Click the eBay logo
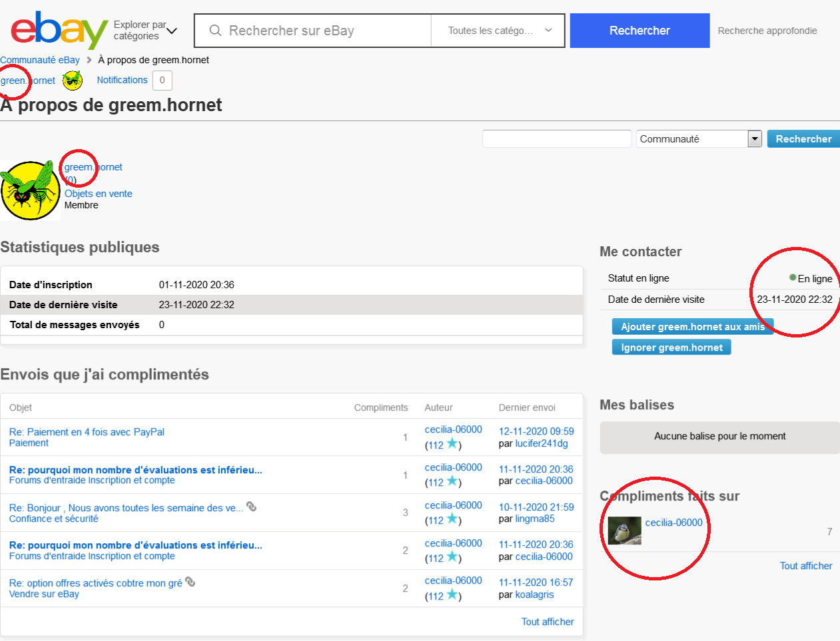The image size is (840, 641). [x=59, y=31]
